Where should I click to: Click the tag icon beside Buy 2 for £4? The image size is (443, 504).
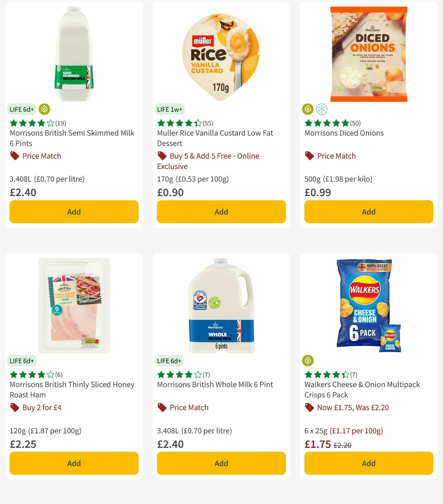pyautogui.click(x=14, y=407)
